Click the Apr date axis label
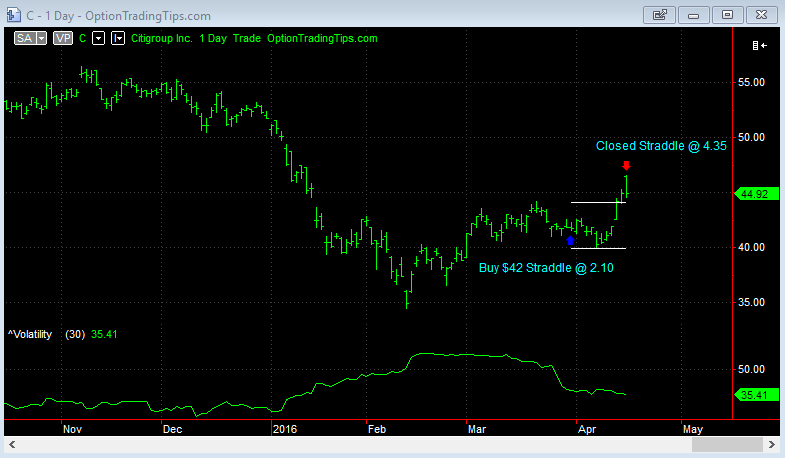Viewport: 785px width, 458px height. (x=587, y=429)
